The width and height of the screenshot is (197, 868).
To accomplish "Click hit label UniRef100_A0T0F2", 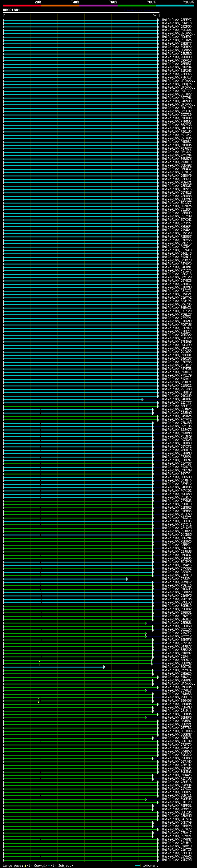I will point(176,419).
